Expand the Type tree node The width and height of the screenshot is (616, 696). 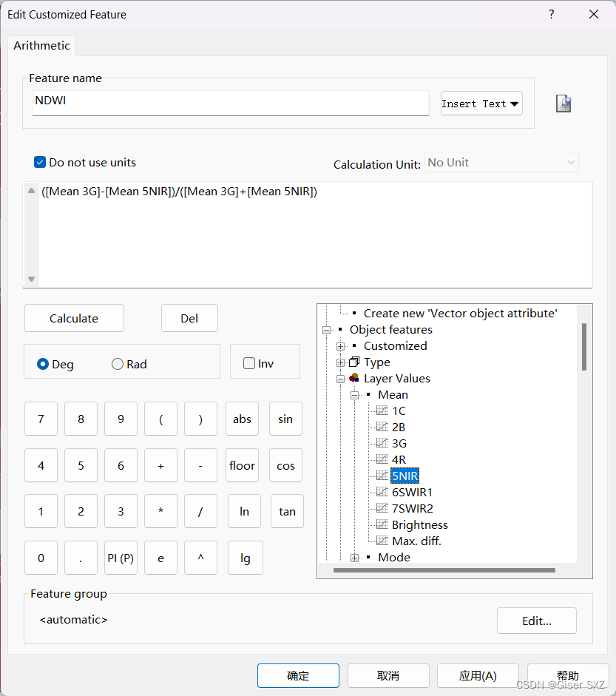pos(340,362)
